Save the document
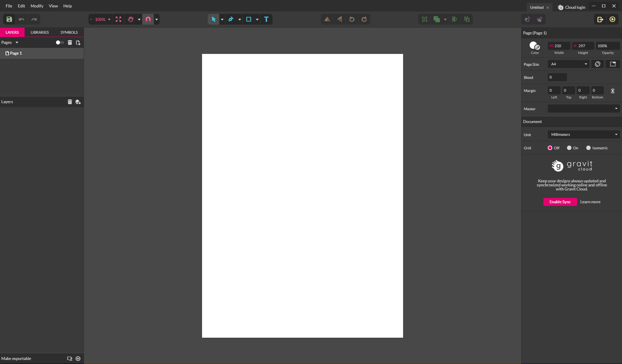This screenshot has width=622, height=364. [x=9, y=19]
